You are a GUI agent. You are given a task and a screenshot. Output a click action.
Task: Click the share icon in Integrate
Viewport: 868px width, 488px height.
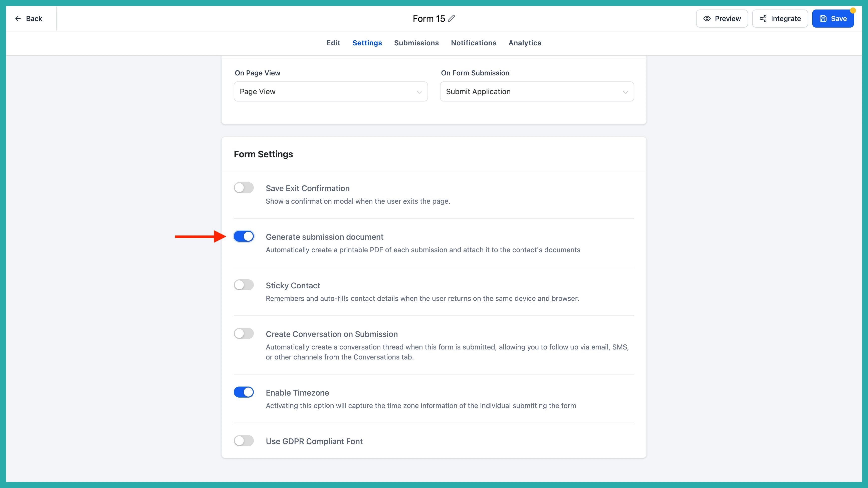[x=763, y=19]
